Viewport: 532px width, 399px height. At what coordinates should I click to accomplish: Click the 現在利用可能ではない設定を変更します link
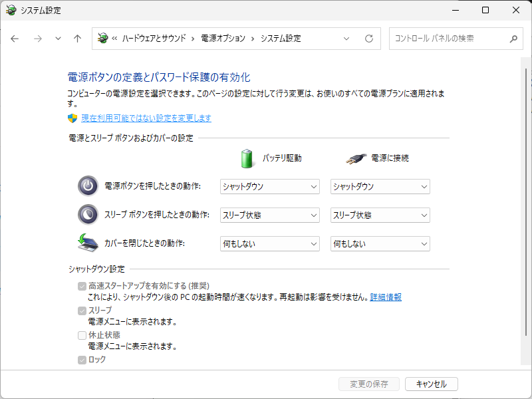click(146, 118)
